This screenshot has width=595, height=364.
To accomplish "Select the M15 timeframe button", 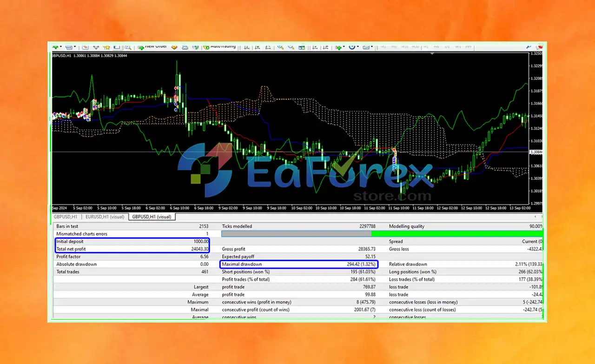I will (x=405, y=46).
